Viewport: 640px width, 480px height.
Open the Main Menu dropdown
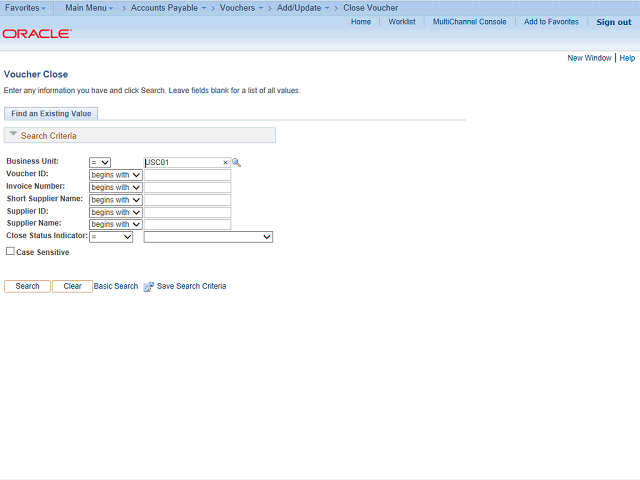(89, 8)
